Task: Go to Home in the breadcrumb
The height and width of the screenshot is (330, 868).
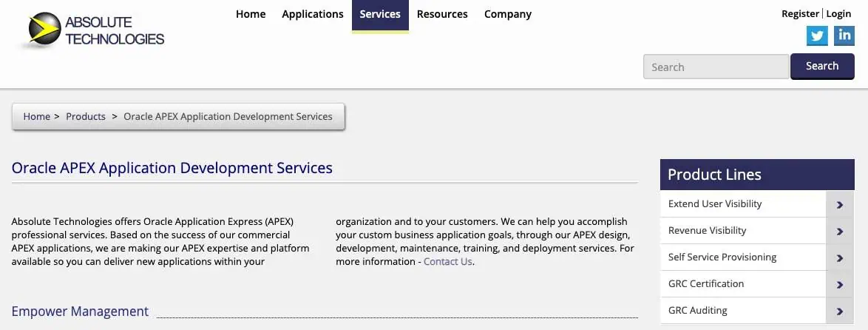Action: [x=36, y=116]
